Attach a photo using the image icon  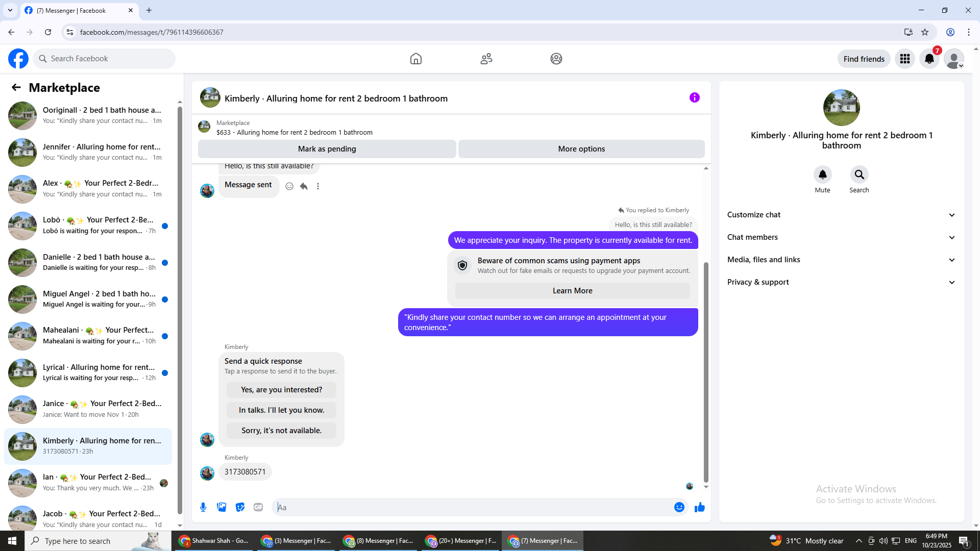pos(222,507)
